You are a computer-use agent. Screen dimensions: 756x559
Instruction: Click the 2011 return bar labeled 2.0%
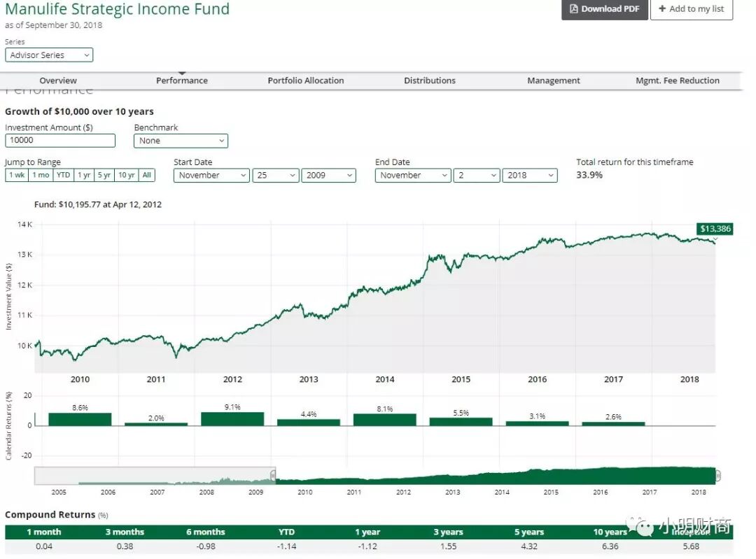156,424
